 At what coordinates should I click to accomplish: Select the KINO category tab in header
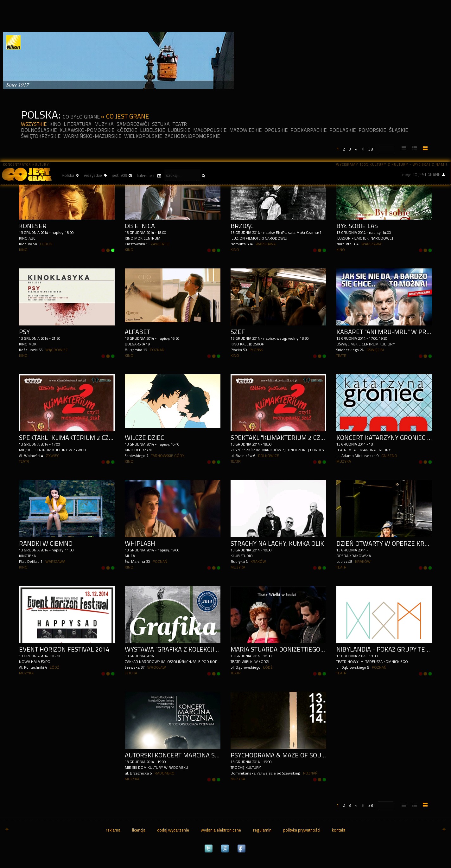point(55,124)
